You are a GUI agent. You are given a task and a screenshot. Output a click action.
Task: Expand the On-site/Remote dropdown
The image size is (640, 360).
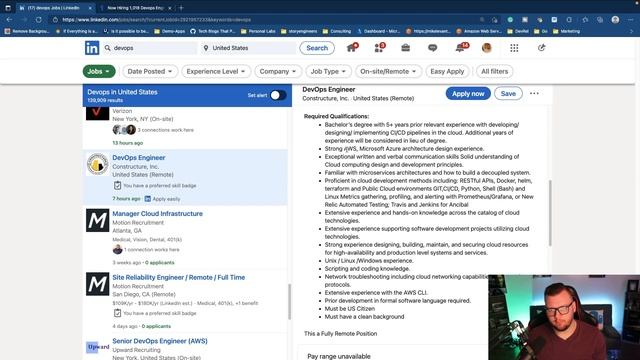(x=388, y=71)
